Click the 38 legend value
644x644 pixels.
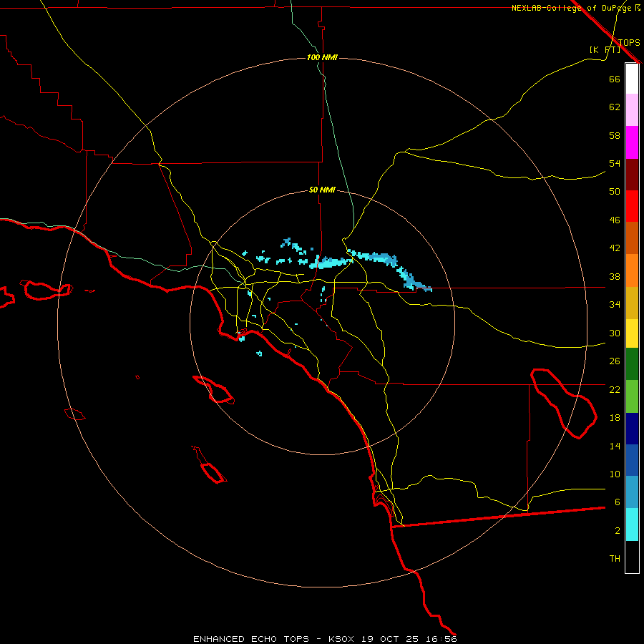(615, 276)
